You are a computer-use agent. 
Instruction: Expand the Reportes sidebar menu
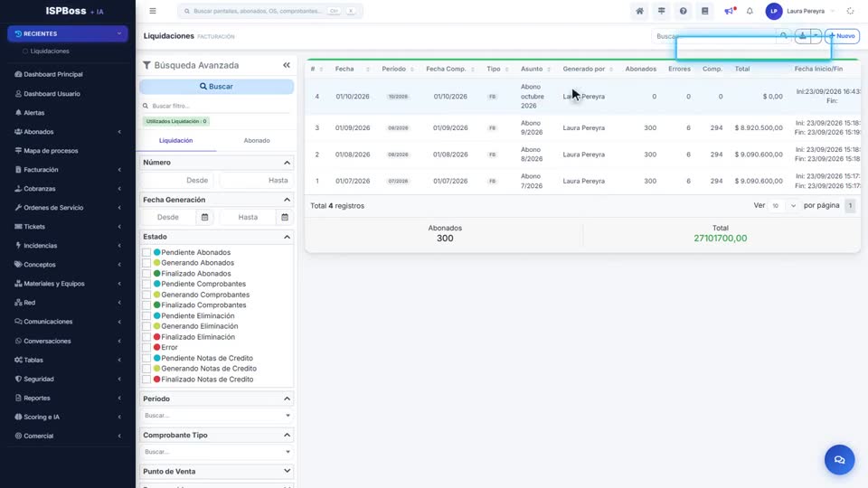[68, 398]
